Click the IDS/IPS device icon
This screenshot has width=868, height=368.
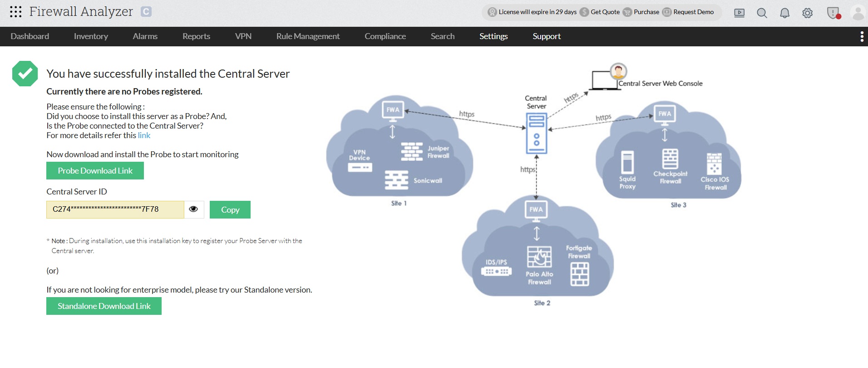click(496, 271)
